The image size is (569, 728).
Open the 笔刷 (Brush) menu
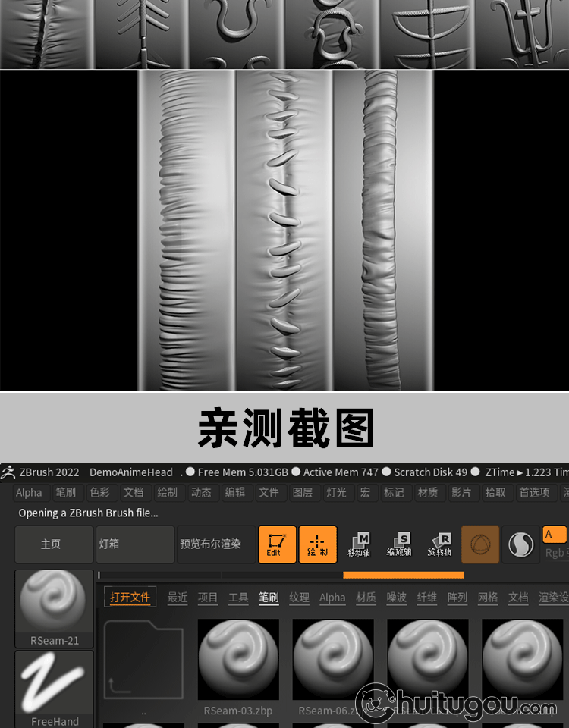[65, 493]
